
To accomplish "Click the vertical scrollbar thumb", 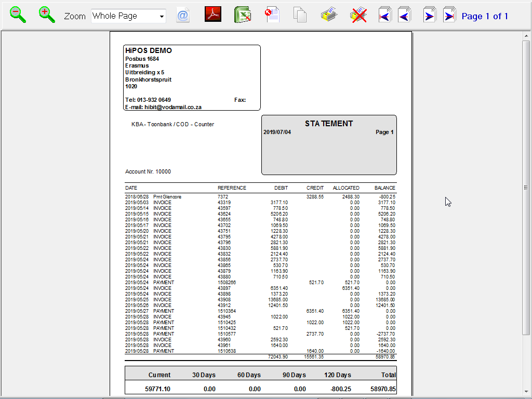I will click(x=526, y=187).
